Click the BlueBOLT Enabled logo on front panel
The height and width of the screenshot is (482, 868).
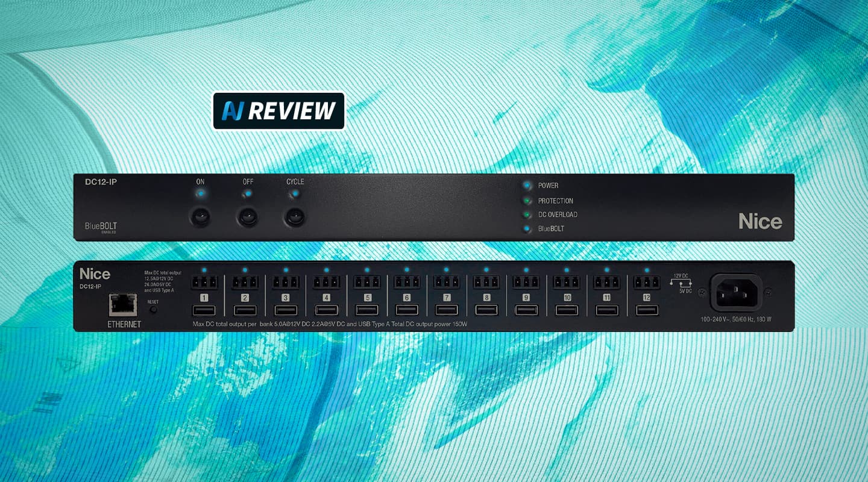coord(101,227)
